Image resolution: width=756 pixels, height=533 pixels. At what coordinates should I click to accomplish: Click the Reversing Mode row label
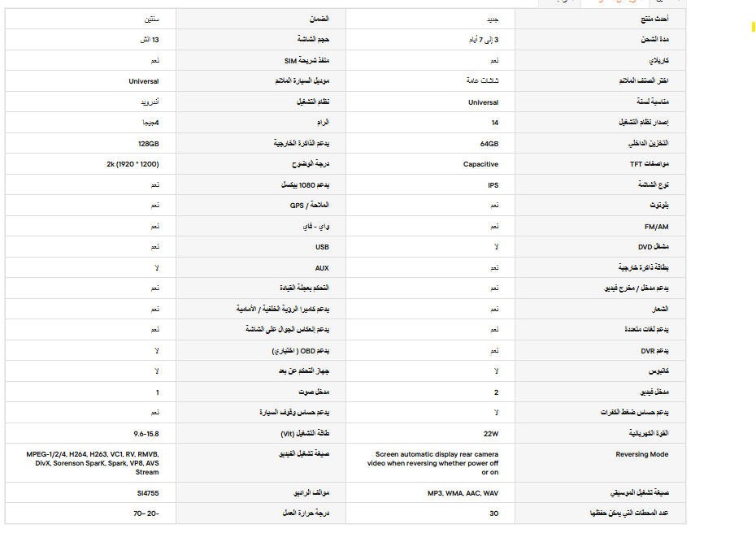pyautogui.click(x=642, y=454)
